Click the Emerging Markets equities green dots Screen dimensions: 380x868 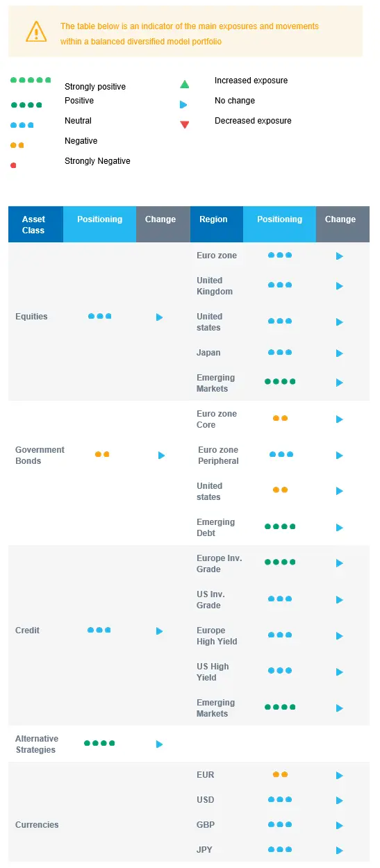tap(280, 382)
